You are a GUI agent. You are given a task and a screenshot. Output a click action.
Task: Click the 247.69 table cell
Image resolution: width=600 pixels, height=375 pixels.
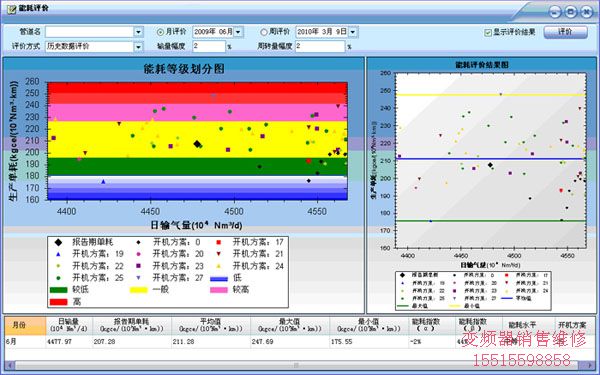pyautogui.click(x=290, y=342)
